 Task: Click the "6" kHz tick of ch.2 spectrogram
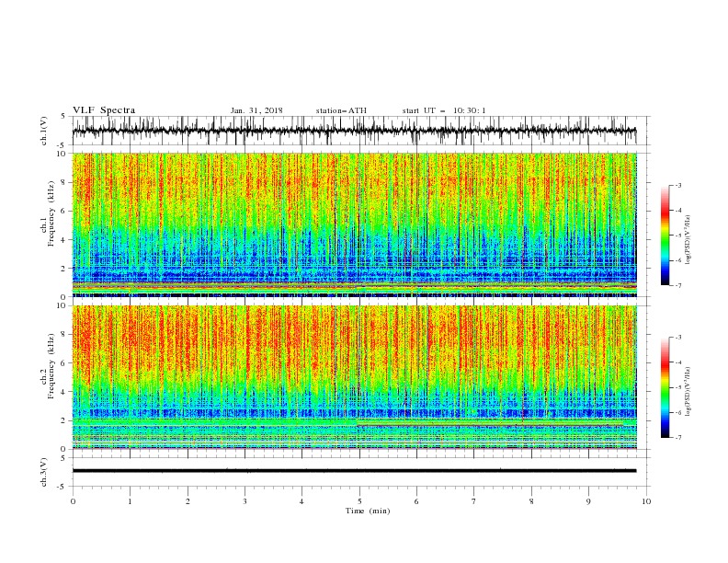coord(64,363)
